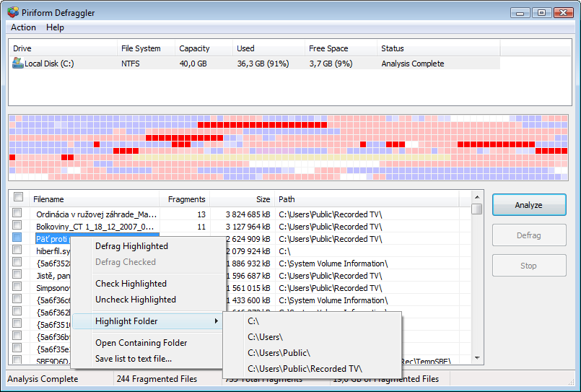Choose Check Highlighted in context menu
The width and height of the screenshot is (581, 392).
[131, 284]
